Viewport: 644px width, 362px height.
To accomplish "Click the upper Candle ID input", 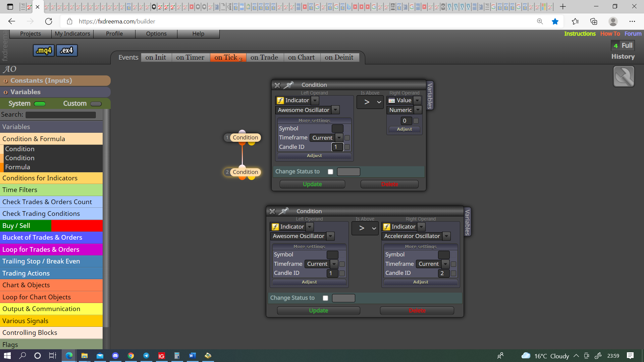I will (x=337, y=147).
